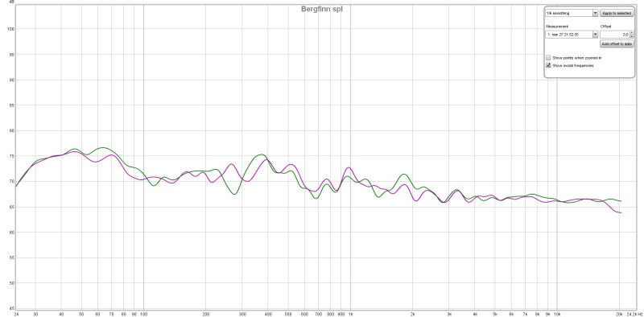
Task: Disable Show modal frequencies checkbox
Action: [x=548, y=65]
